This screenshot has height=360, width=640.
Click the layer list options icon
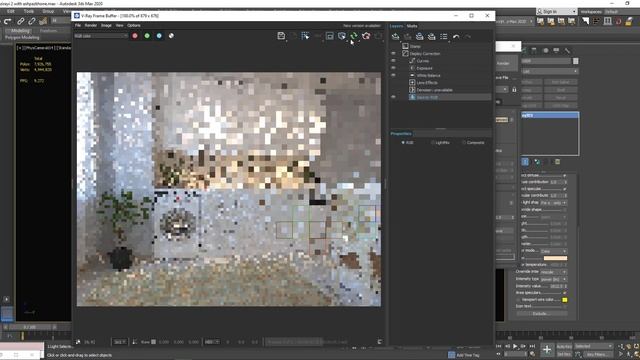(444, 37)
